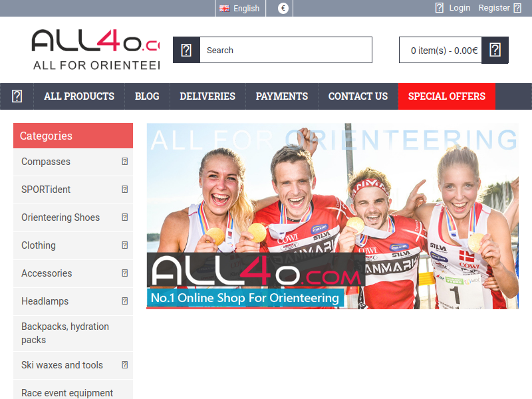
Task: Expand the Ski waxes and tools category
Action: (x=125, y=365)
